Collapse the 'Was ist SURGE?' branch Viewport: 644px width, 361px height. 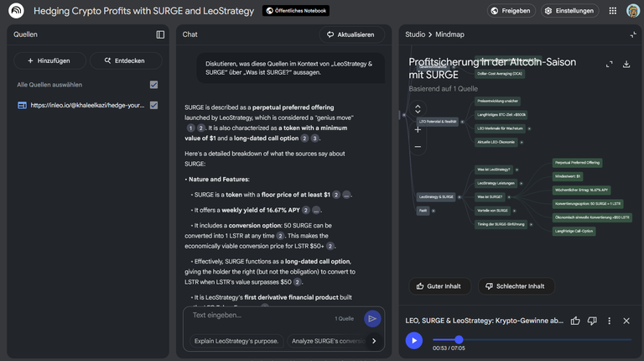(x=509, y=197)
